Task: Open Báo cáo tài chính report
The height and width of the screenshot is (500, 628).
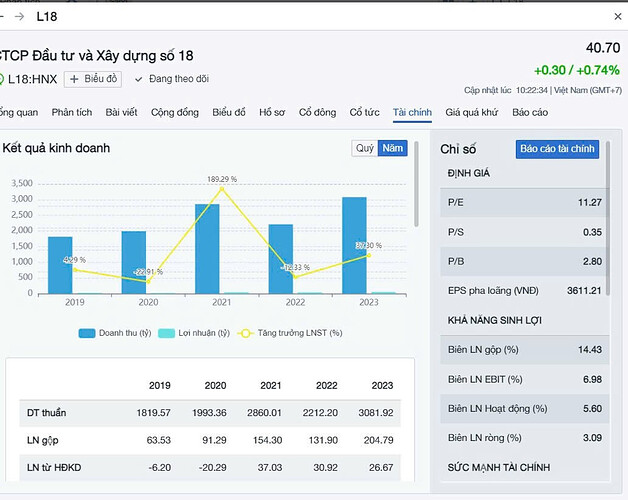Action: [557, 149]
